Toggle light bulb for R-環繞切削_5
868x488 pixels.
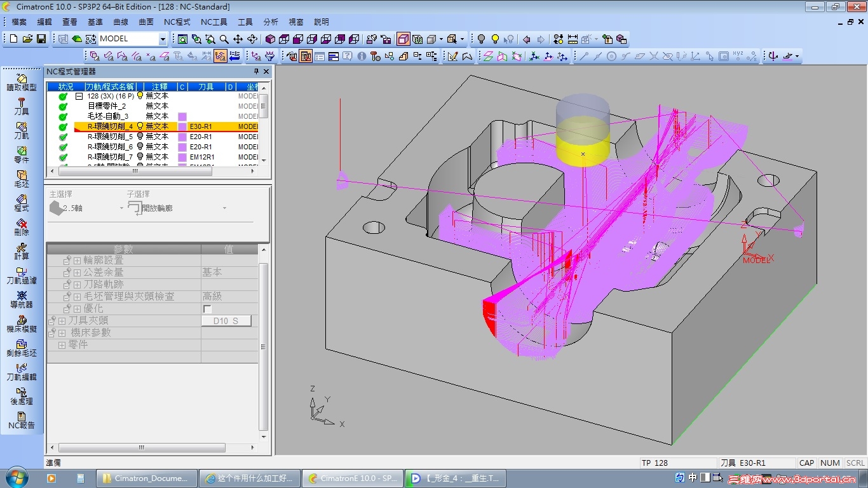pyautogui.click(x=140, y=137)
